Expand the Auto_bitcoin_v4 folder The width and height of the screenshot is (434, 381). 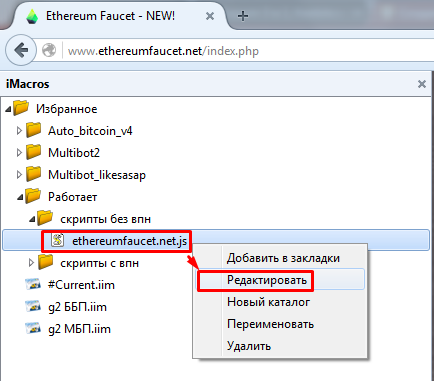(x=19, y=131)
